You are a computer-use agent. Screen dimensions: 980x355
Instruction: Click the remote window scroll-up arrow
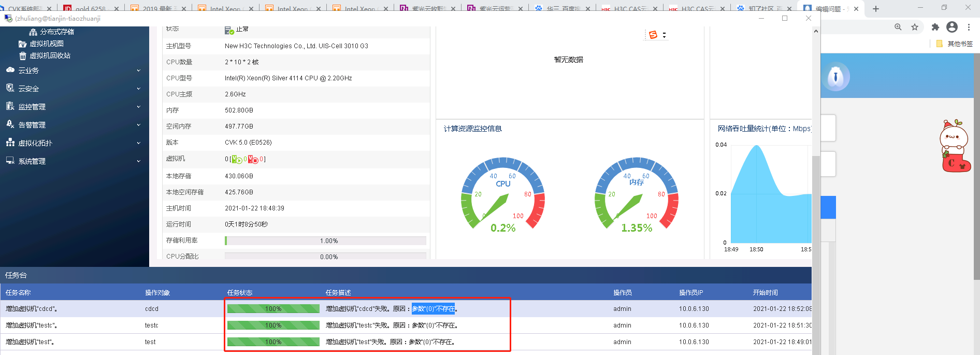point(816,31)
